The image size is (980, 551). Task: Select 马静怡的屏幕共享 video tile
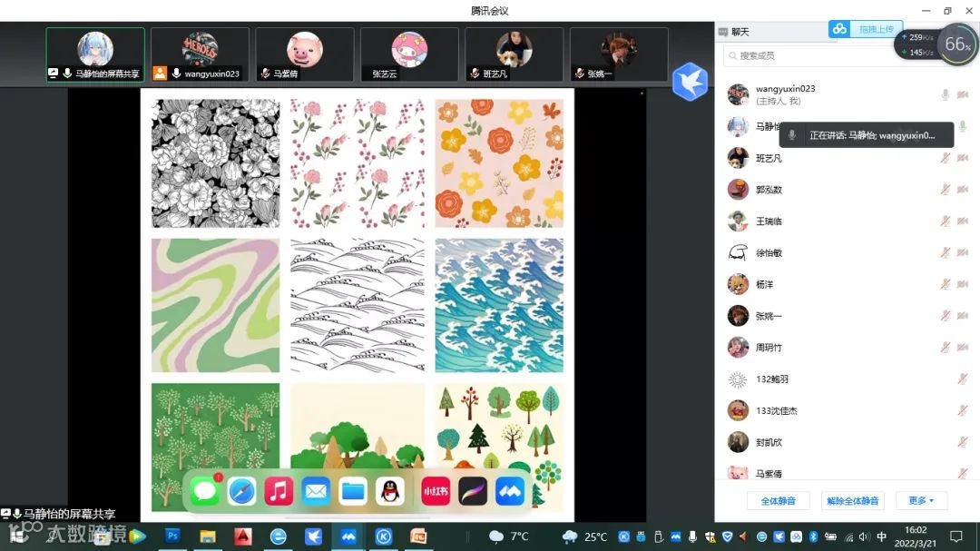(x=95, y=54)
